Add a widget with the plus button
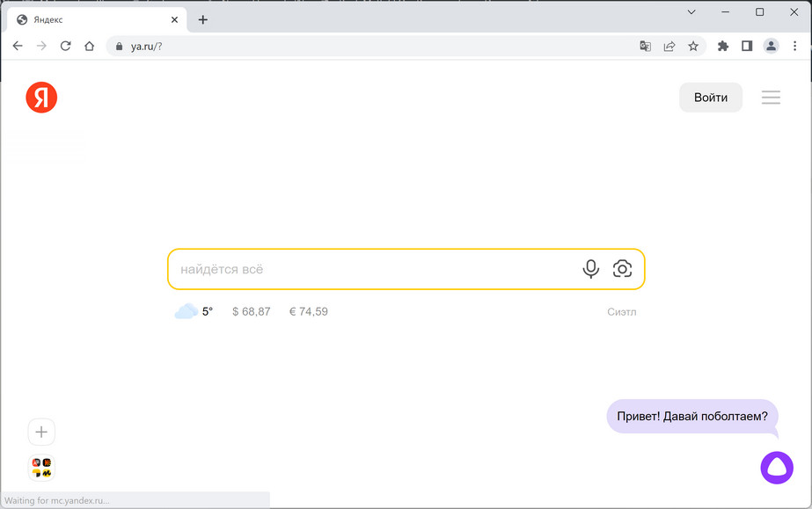This screenshot has height=509, width=812. (x=41, y=432)
